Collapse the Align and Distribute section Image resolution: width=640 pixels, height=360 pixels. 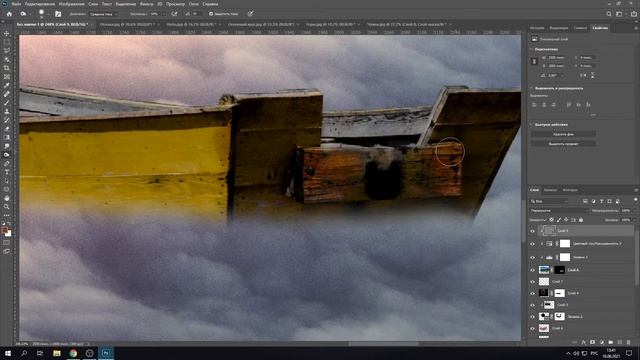532,88
